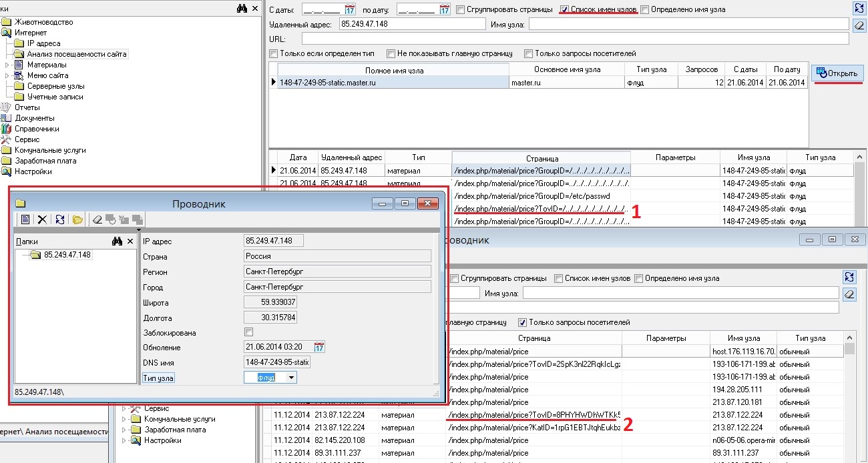The height and width of the screenshot is (463, 868).
Task: Open 'Документы' node in the main tree
Action: coord(35,118)
